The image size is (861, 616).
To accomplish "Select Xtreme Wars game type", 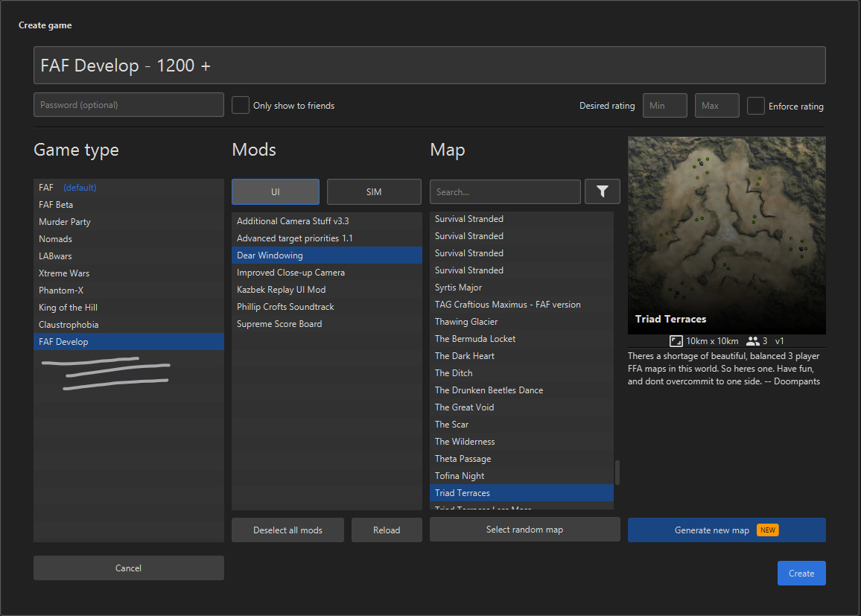I will click(x=129, y=273).
